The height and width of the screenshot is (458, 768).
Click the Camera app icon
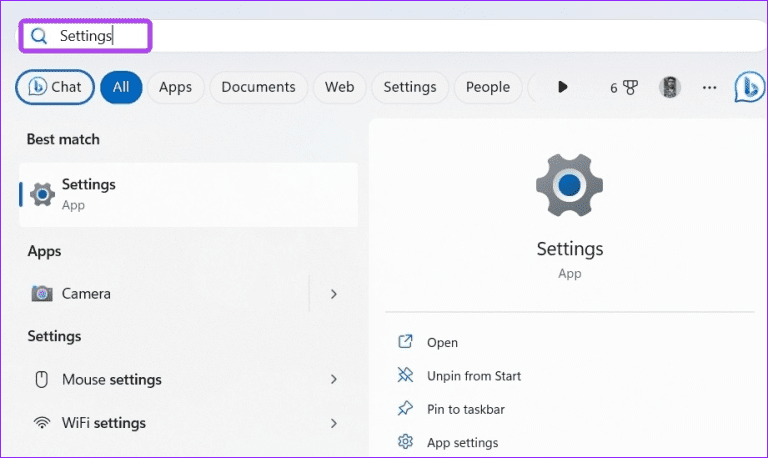click(42, 294)
